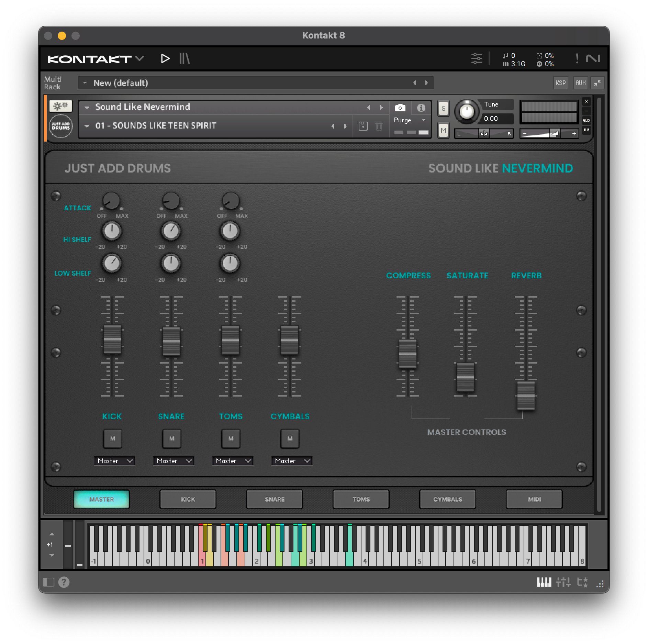Screen dimensions: 648x644
Task: Mute the Cymbals channel
Action: (290, 438)
